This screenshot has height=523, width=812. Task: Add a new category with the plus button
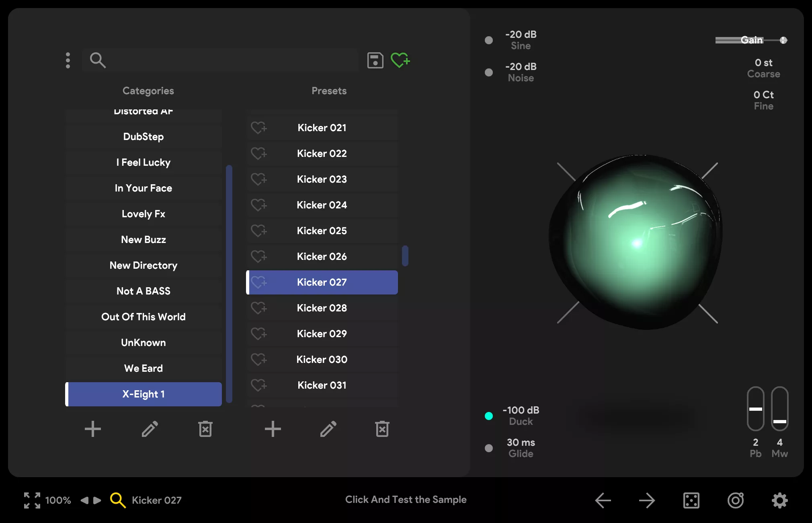coord(93,429)
